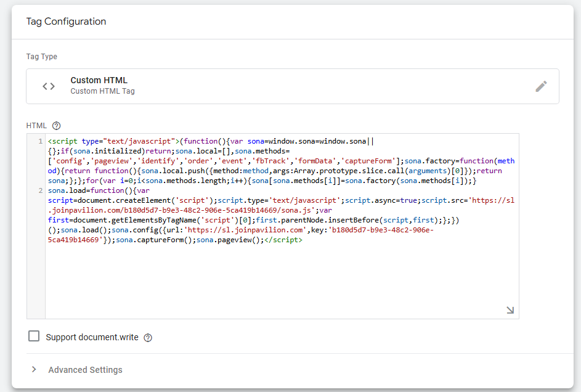Click 'sona.load=function(){var' code text
The height and width of the screenshot is (392, 581).
coord(99,190)
